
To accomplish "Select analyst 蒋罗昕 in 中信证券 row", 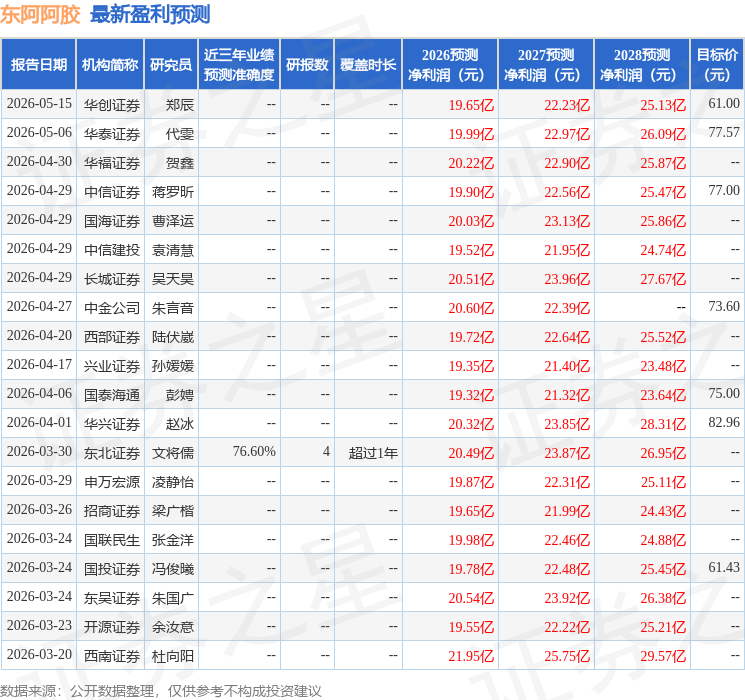I will tap(172, 192).
